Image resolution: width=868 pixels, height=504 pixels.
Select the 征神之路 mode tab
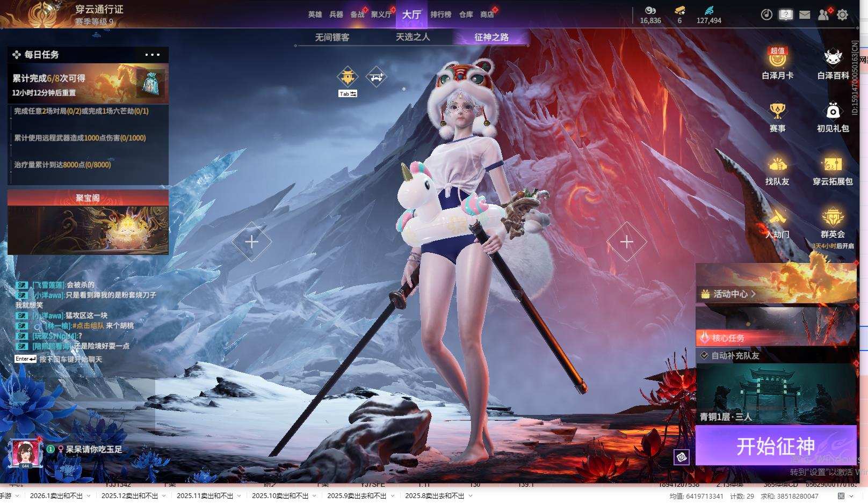pyautogui.click(x=491, y=37)
